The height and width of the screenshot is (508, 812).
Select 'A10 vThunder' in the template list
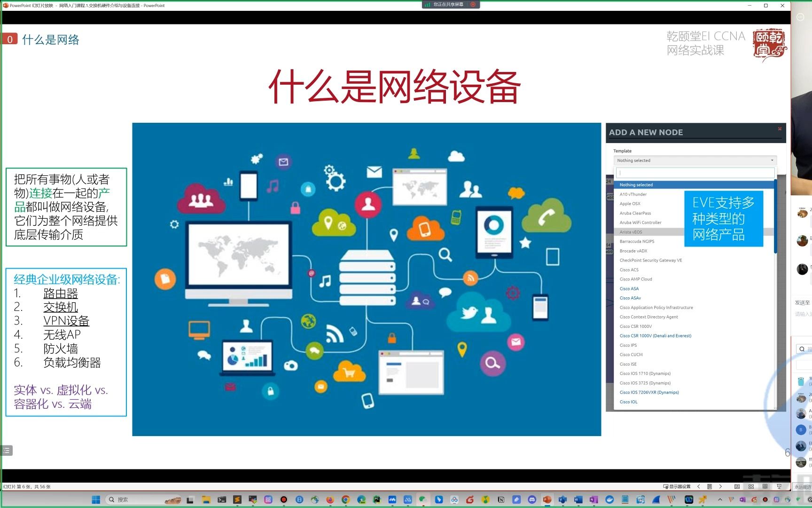633,194
